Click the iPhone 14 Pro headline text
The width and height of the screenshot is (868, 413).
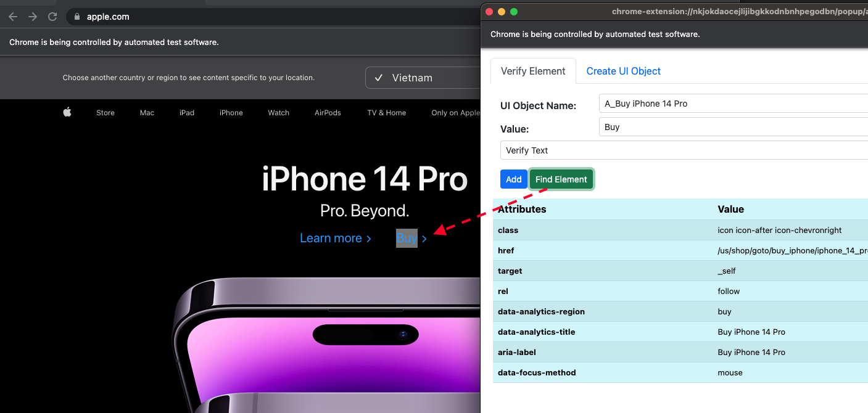pos(365,179)
